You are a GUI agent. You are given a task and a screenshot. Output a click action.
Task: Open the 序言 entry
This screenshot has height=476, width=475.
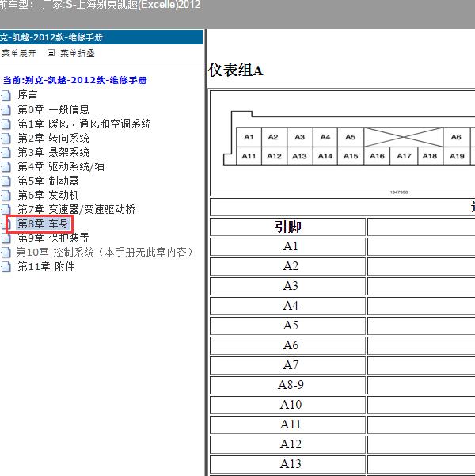(28, 95)
